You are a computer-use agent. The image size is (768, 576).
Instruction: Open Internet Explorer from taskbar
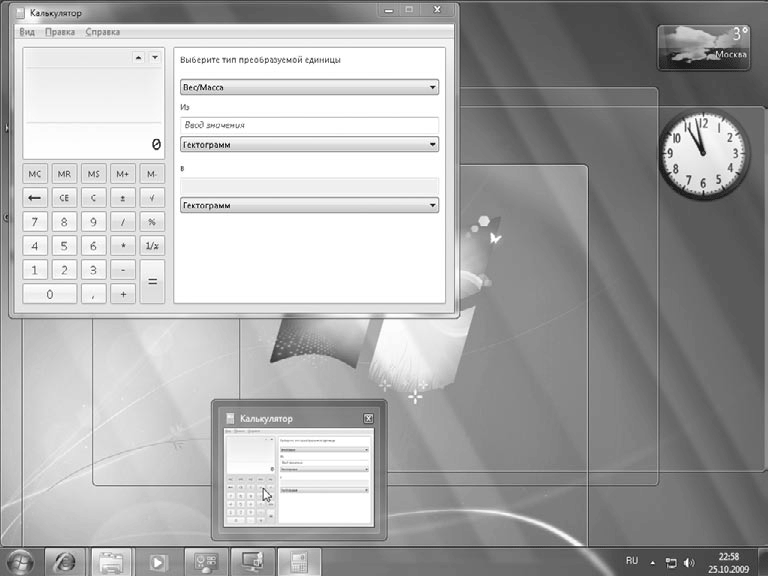point(65,561)
